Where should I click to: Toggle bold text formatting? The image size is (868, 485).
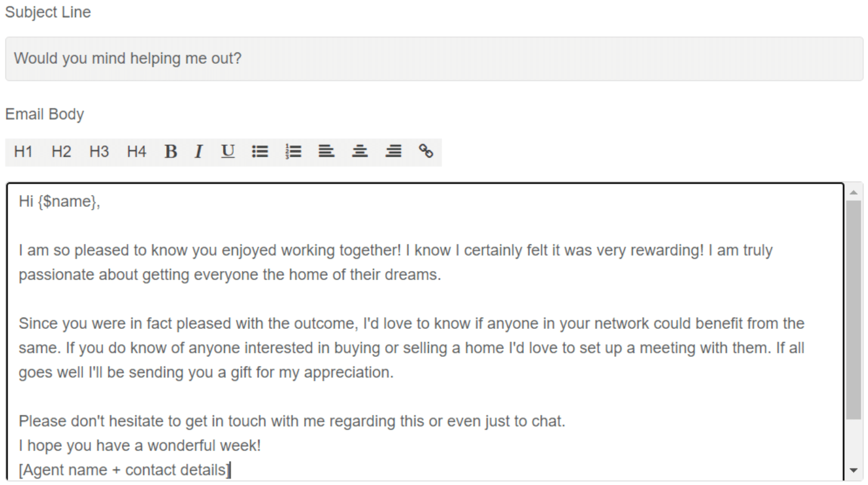coord(170,152)
